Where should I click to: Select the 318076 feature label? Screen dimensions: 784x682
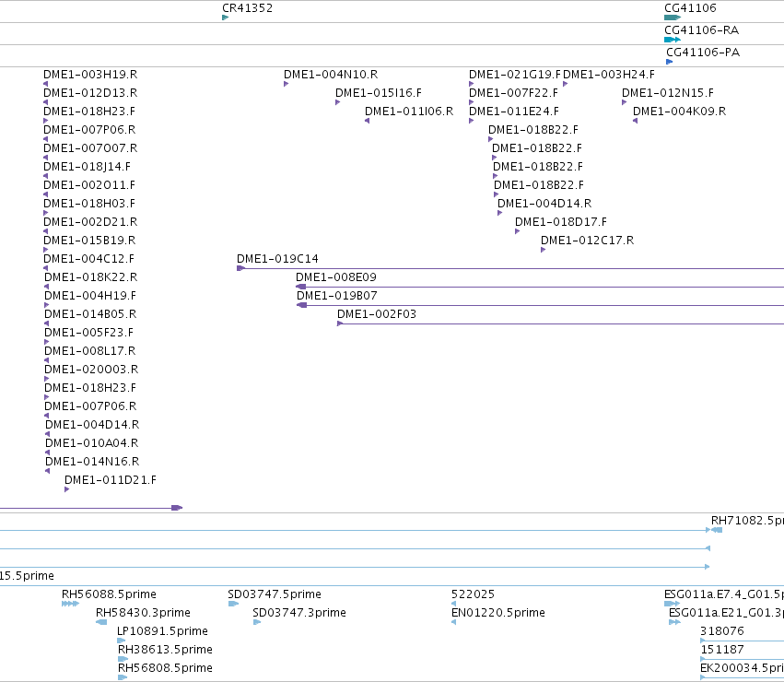(722, 631)
